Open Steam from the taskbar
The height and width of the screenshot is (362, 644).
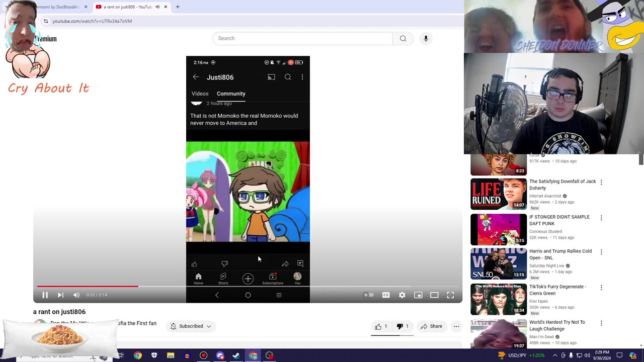click(236, 355)
